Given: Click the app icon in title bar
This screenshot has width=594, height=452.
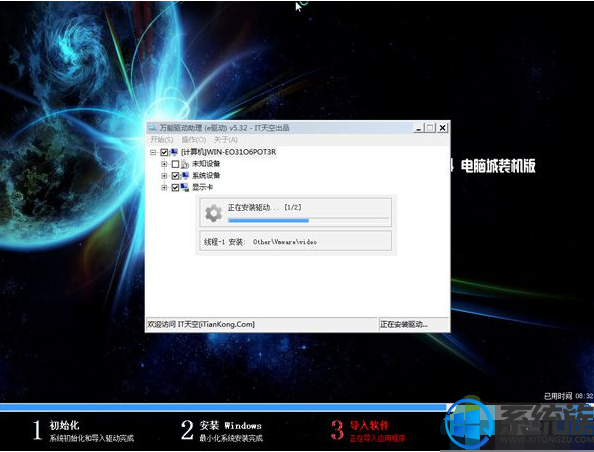Looking at the screenshot, I should [x=152, y=128].
